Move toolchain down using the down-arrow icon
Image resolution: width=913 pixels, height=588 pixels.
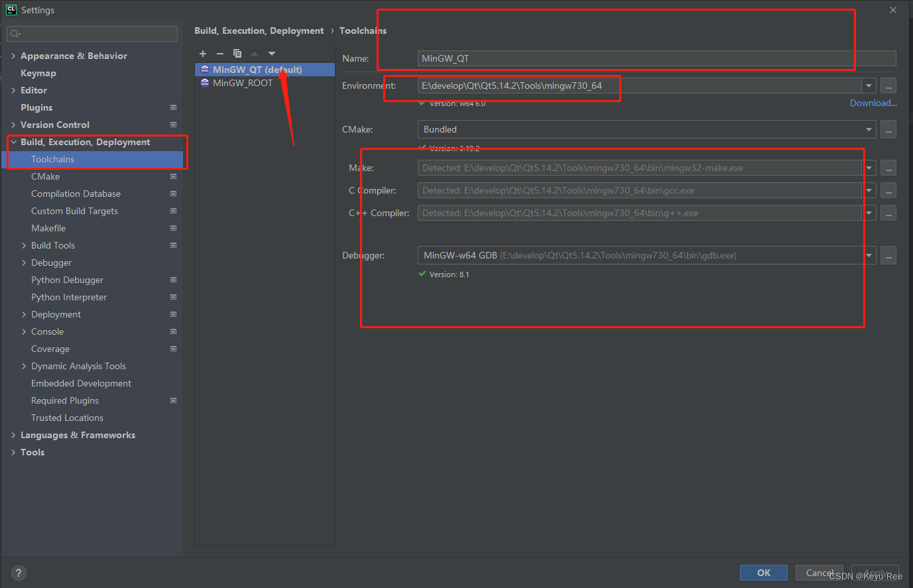[272, 54]
